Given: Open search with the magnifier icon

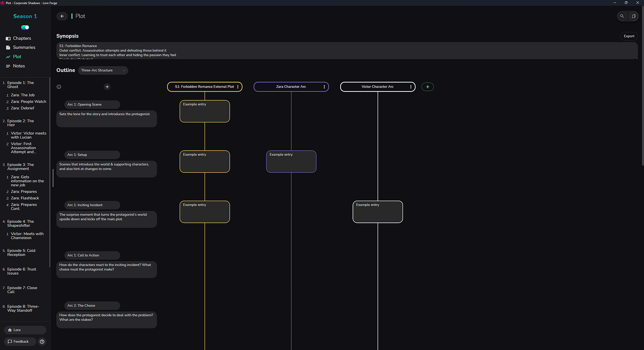Looking at the screenshot, I should (622, 16).
